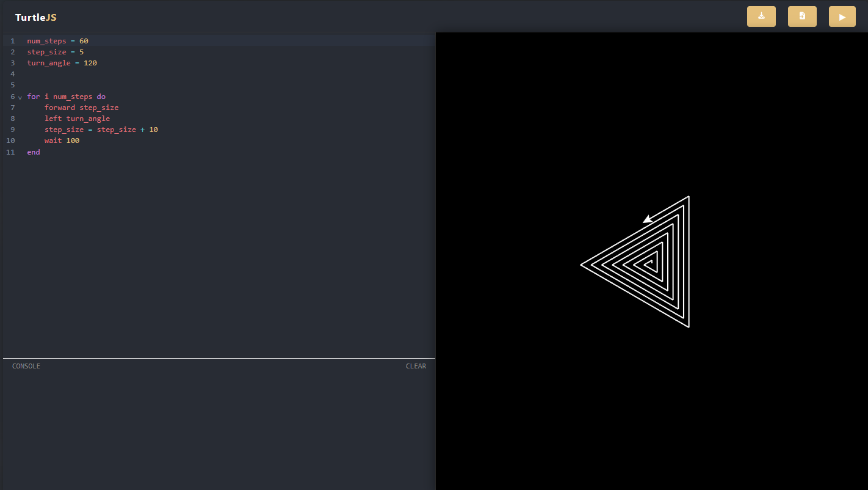Click the center of the triangle spiral drawing
The width and height of the screenshot is (868, 490).
pos(650,263)
